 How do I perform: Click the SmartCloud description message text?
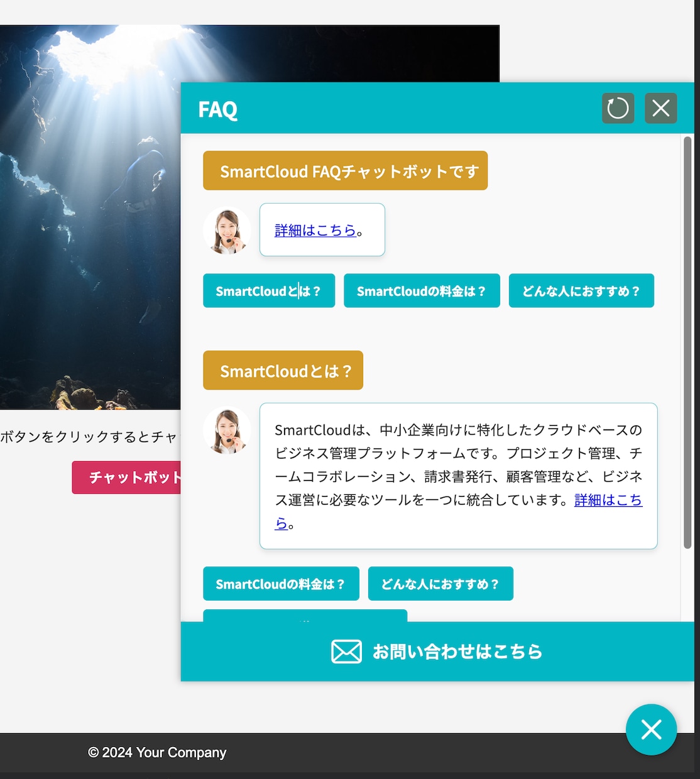(x=458, y=476)
